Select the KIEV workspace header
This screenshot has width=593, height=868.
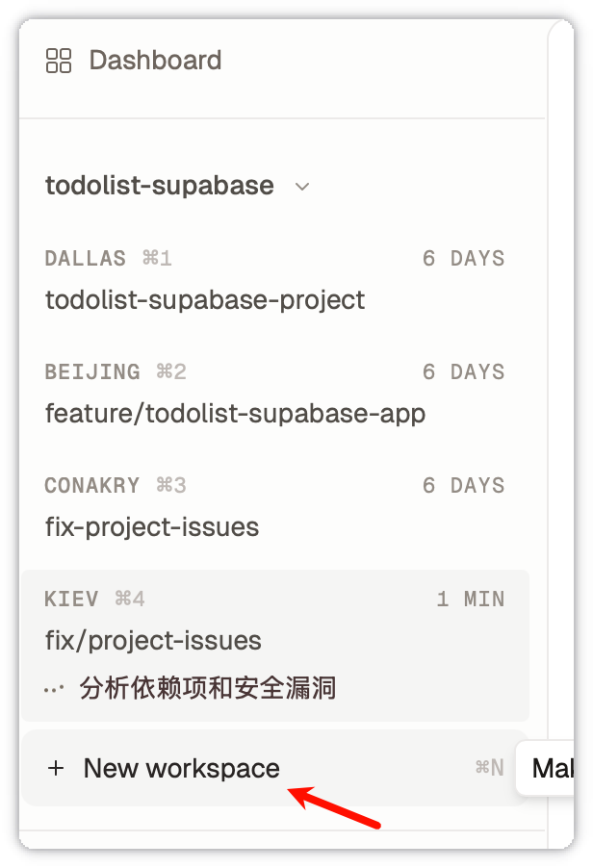[x=72, y=599]
